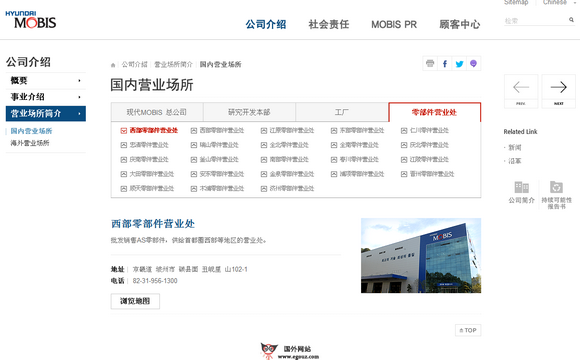
Task: Click the icon beside 仁川零件营业处
Action: click(404, 131)
